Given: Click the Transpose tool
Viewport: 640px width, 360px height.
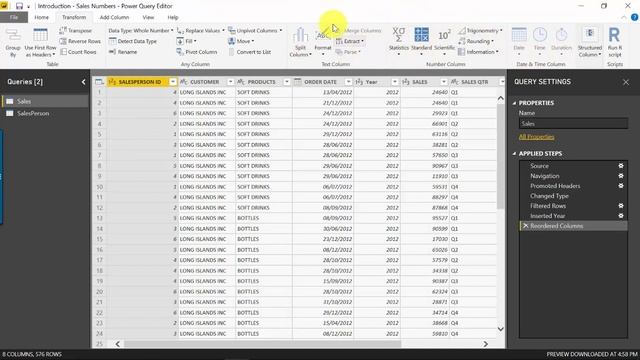Looking at the screenshot, I should [x=76, y=31].
